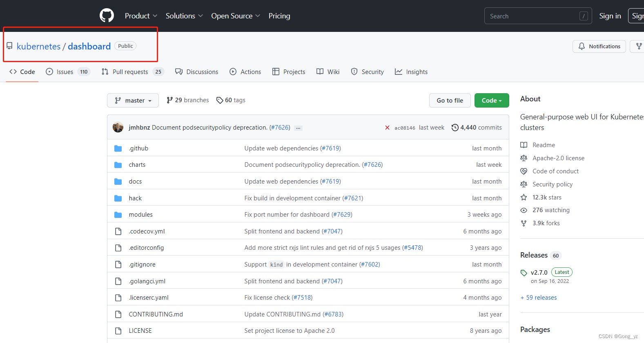Open the green Code dropdown button
The image size is (644, 343).
pyautogui.click(x=492, y=100)
